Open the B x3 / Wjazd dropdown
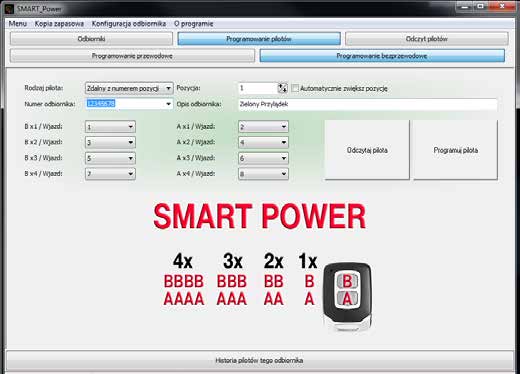The image size is (520, 374). 110,158
